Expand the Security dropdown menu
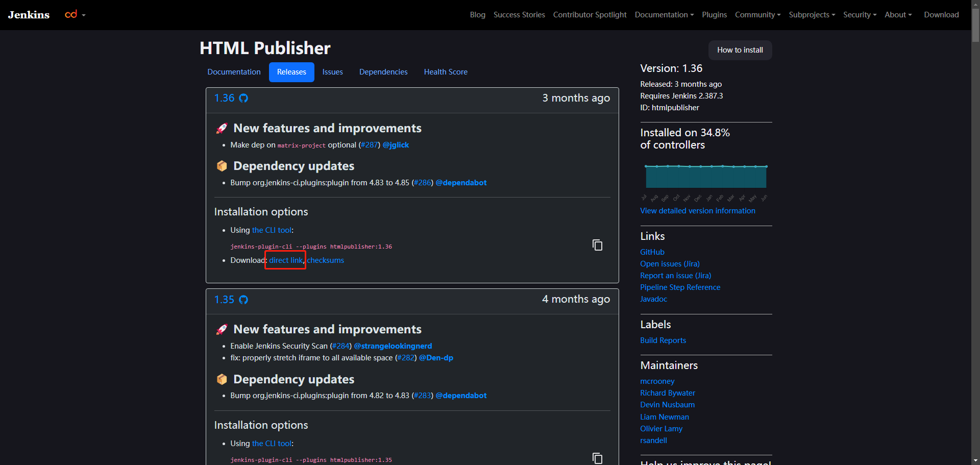980x465 pixels. [860, 15]
